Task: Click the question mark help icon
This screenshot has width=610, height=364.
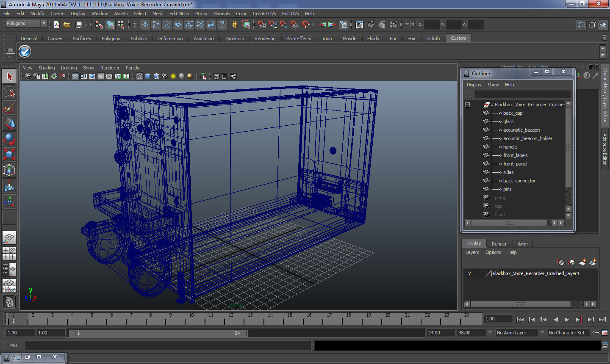Action: point(222,25)
